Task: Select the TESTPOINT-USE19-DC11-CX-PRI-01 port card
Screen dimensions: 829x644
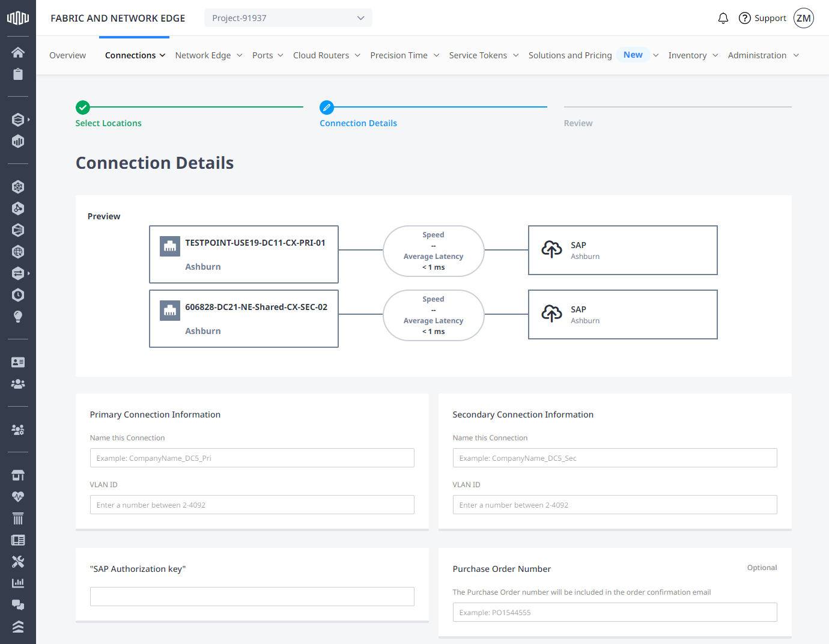Action: click(244, 254)
